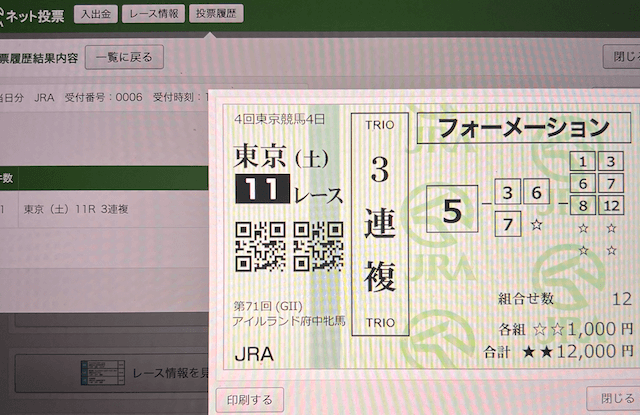Image resolution: width=640 pixels, height=415 pixels.
Task: Click the right QR code on the ticket
Action: click(318, 247)
